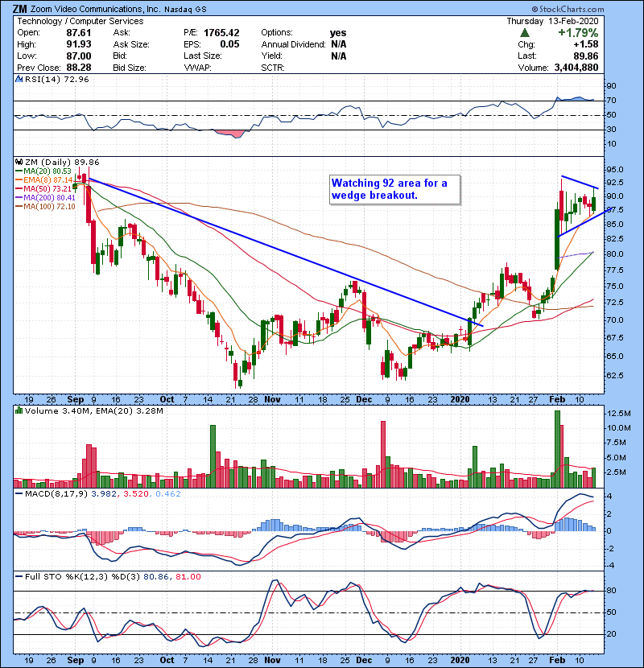Select the Low value 87.00
The width and height of the screenshot is (644, 668).
78,56
